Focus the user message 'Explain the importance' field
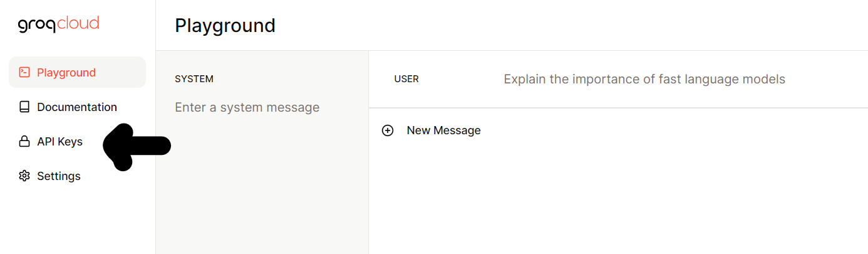The height and width of the screenshot is (254, 868). [644, 79]
